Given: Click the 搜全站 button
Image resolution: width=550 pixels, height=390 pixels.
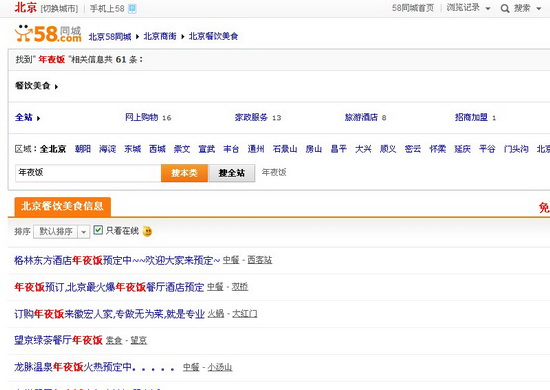Looking at the screenshot, I should coord(232,173).
